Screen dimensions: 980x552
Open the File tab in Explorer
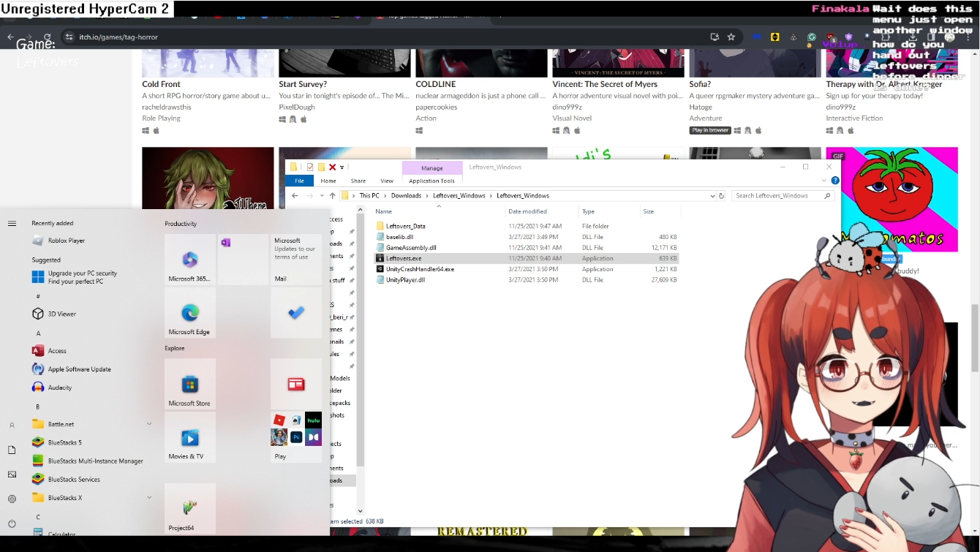(299, 181)
